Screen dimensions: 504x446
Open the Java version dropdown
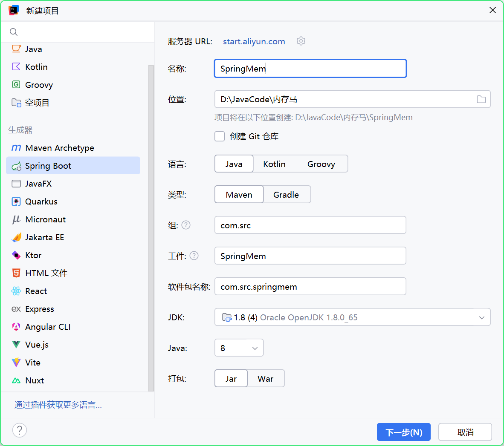(x=239, y=348)
